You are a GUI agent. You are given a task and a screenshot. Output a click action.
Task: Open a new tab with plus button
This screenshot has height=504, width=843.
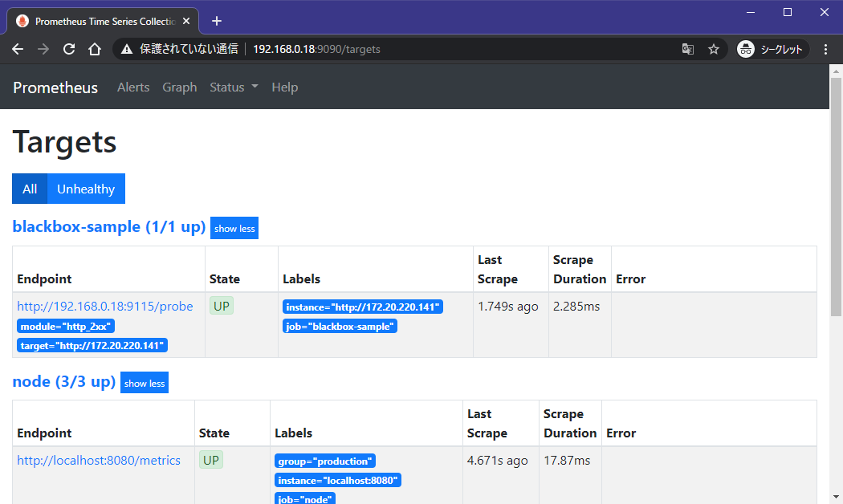217,21
